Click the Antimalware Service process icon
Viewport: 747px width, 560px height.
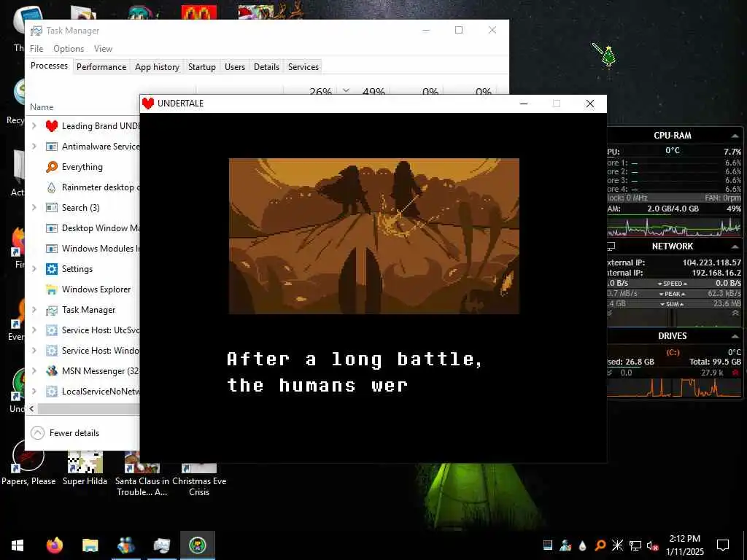coord(52,147)
